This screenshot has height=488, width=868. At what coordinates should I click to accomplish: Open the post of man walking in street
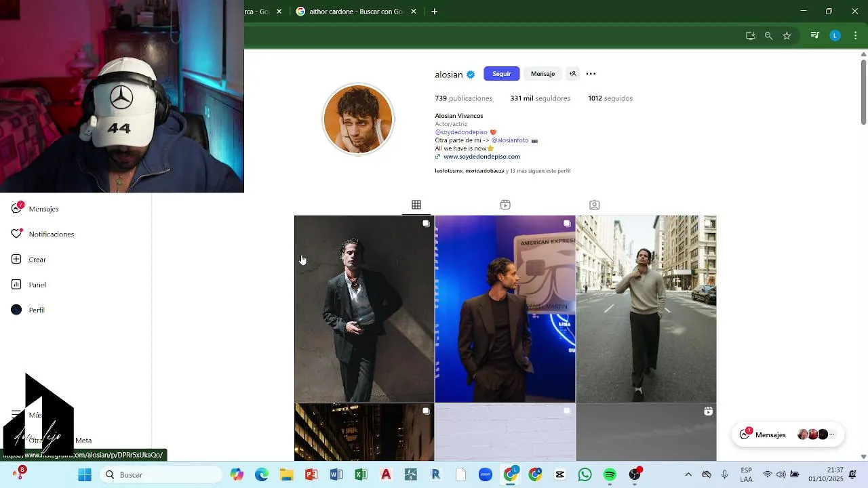tap(646, 309)
